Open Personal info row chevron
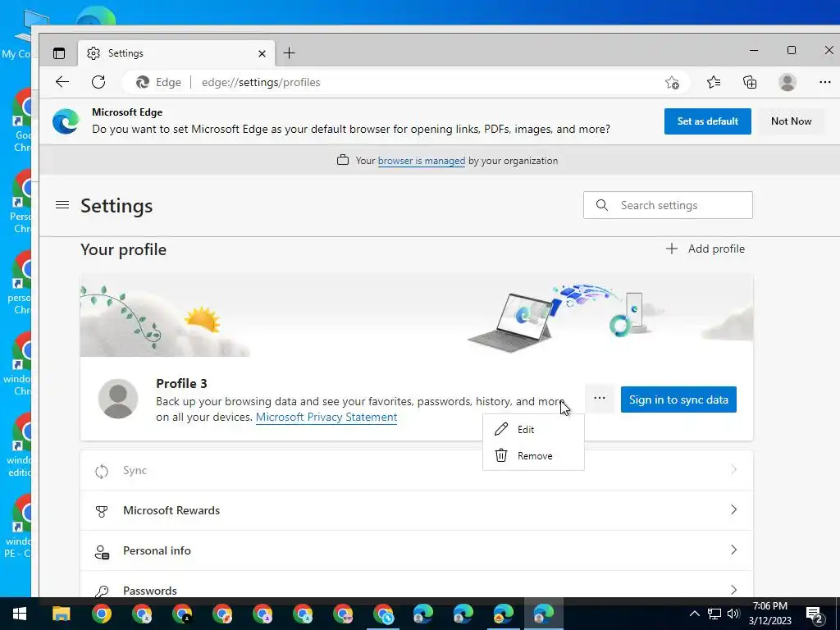The width and height of the screenshot is (840, 630). [x=733, y=550]
